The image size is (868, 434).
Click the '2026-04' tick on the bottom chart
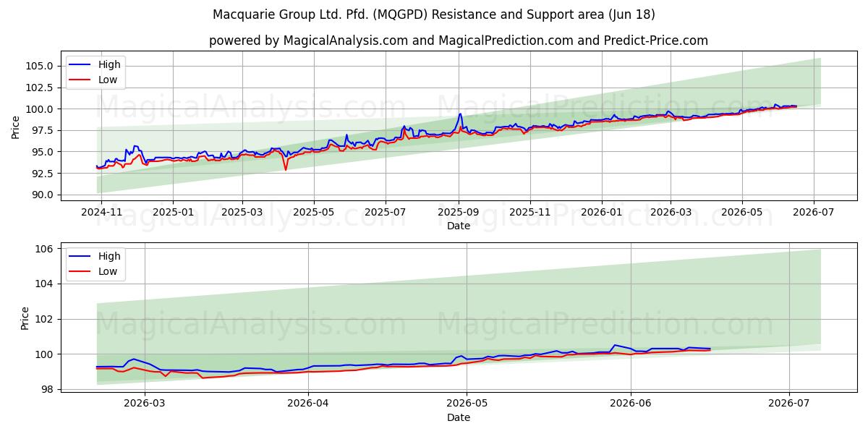[x=308, y=404]
